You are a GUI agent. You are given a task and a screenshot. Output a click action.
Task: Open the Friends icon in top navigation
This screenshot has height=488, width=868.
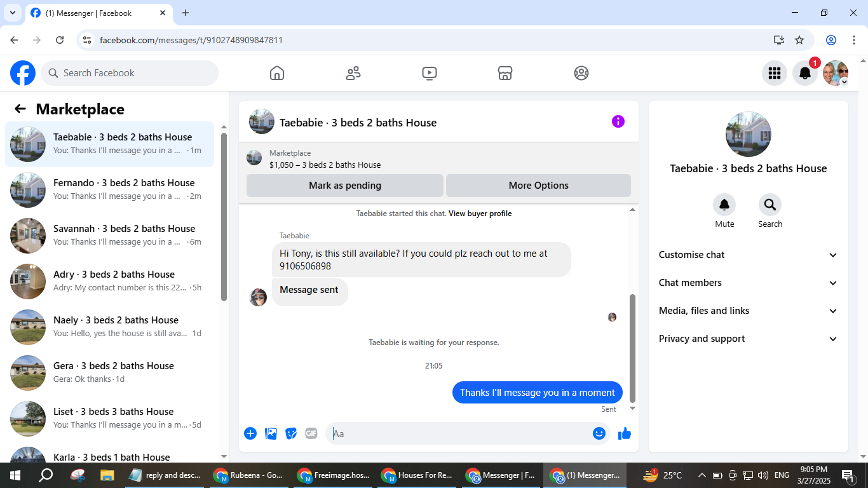coord(353,73)
